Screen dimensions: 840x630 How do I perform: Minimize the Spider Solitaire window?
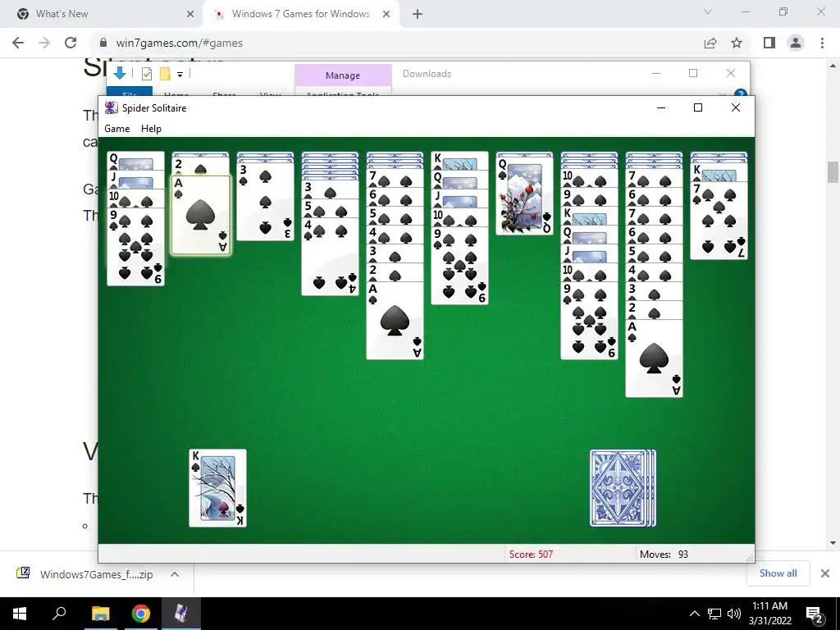coord(661,107)
